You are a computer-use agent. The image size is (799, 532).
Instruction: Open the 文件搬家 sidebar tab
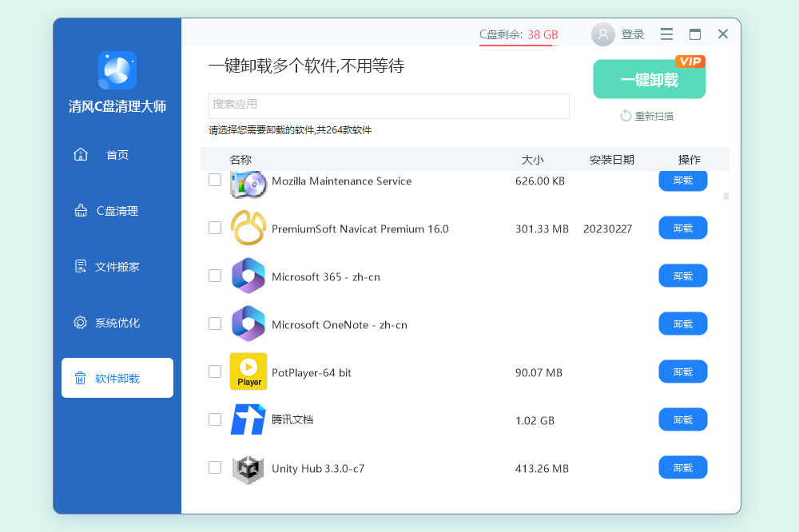[x=117, y=267]
